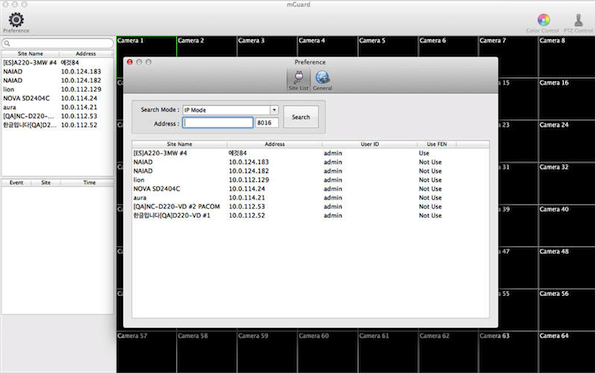595x373 pixels.
Task: Click the Event column header
Action: coord(16,183)
